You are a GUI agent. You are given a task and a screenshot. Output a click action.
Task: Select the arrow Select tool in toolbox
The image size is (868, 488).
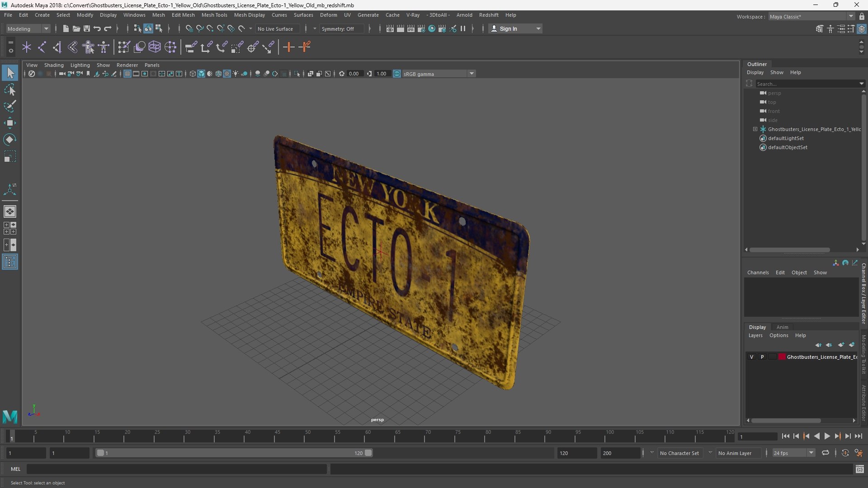click(x=10, y=73)
